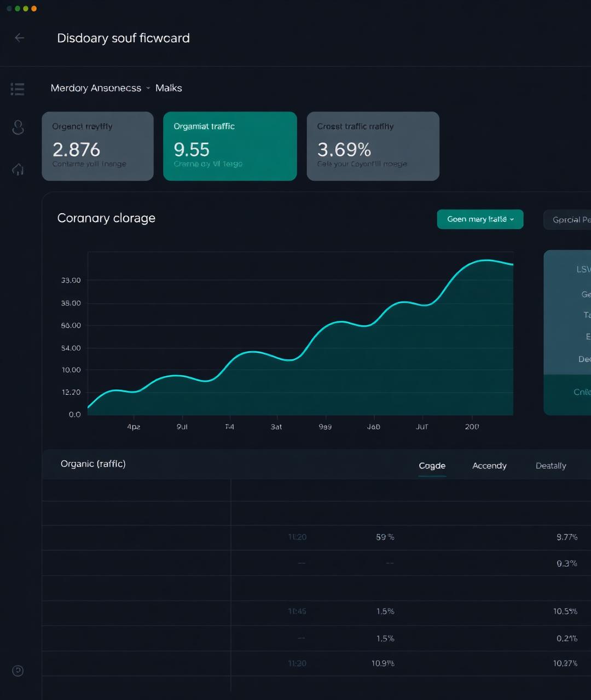Click the 10.9% table cell
591x700 pixels.
point(383,663)
